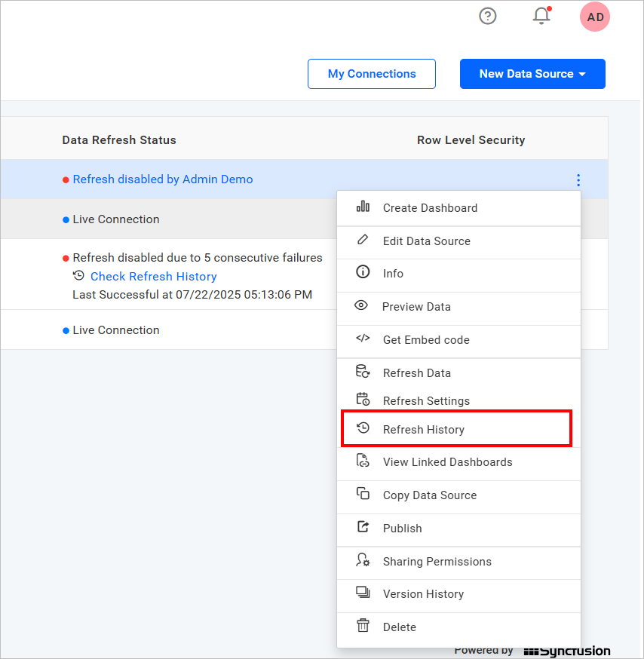The width and height of the screenshot is (644, 659).
Task: Choose Refresh Settings menu option
Action: pyautogui.click(x=426, y=401)
